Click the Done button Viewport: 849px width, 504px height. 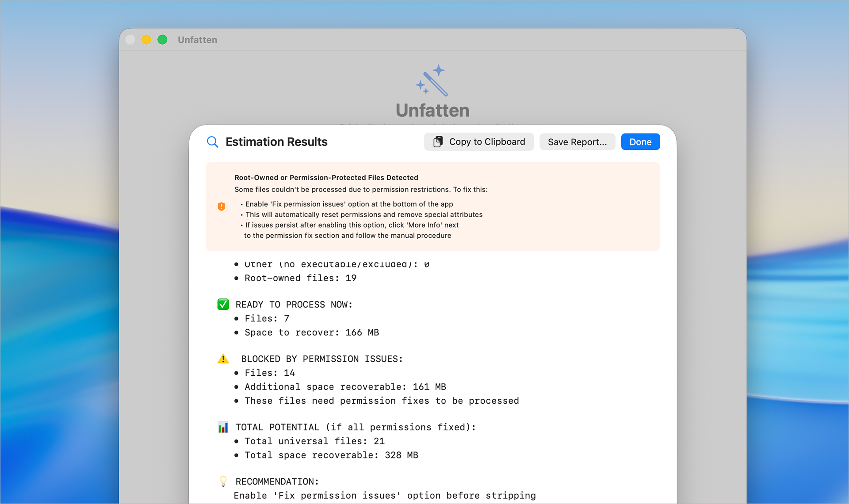[640, 141]
